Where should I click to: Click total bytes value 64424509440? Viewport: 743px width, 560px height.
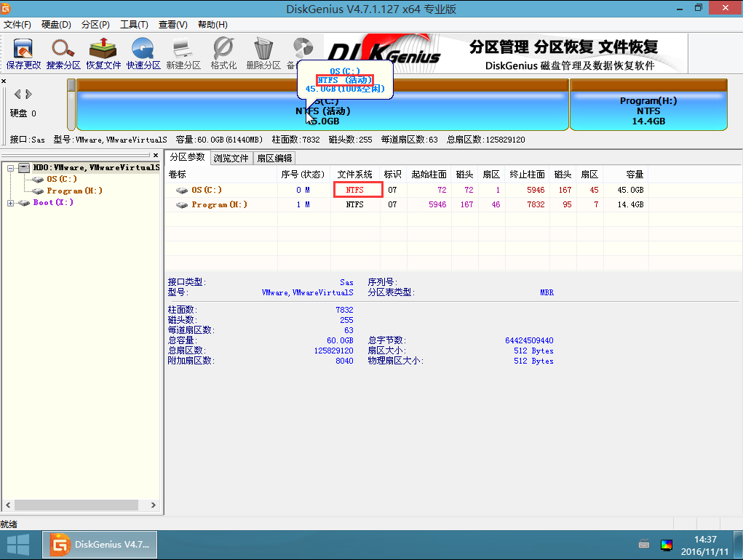(x=529, y=340)
